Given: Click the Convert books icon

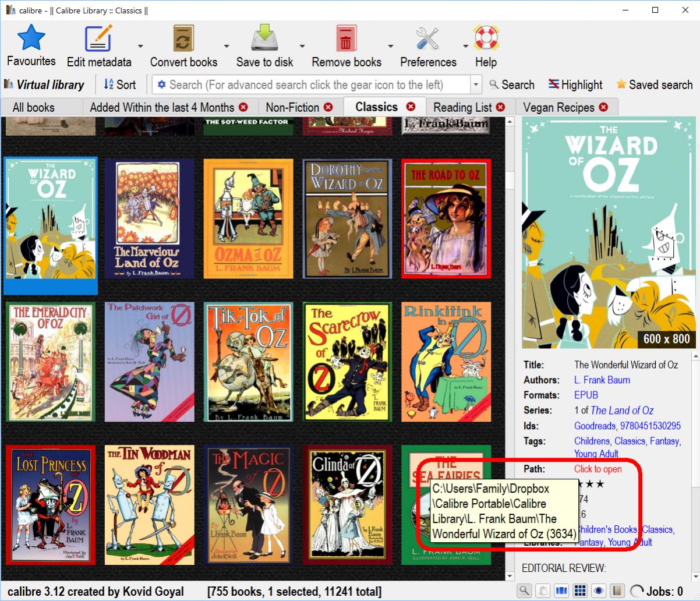Looking at the screenshot, I should click(183, 38).
